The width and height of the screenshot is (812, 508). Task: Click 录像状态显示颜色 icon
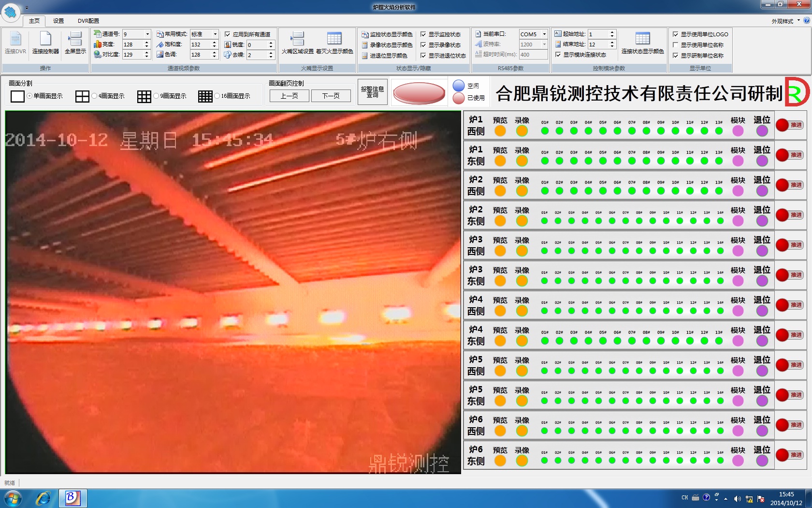[365, 45]
